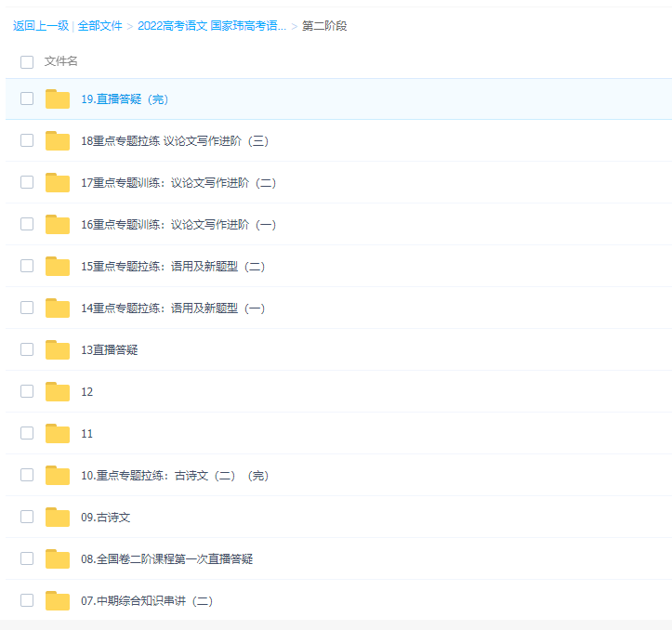Tick the checkbox for folder 11
The width and height of the screenshot is (672, 630).
click(x=27, y=433)
